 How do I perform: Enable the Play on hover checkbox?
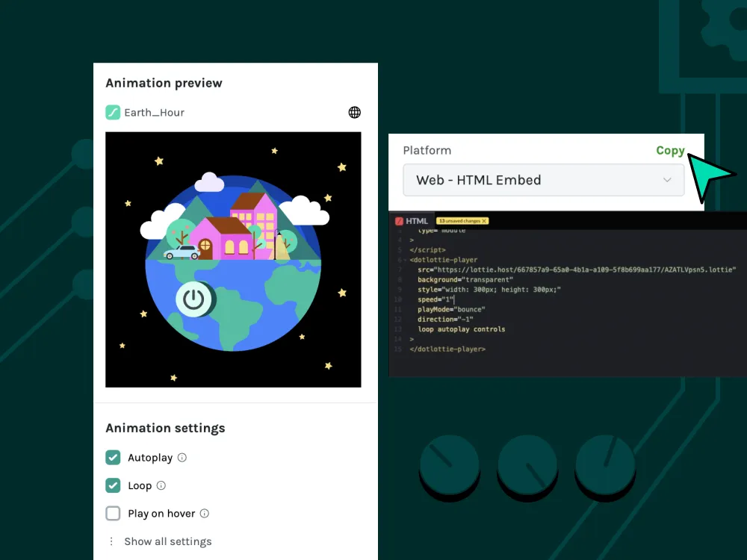113,514
